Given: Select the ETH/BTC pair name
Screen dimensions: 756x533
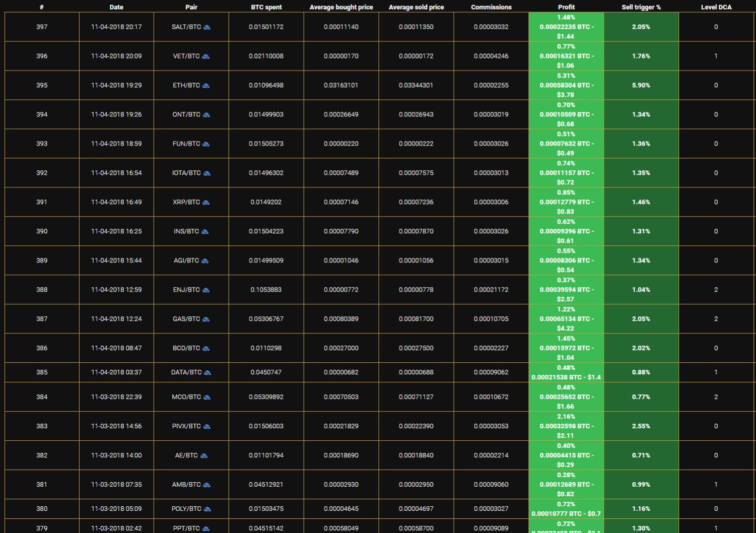Looking at the screenshot, I should click(x=186, y=85).
